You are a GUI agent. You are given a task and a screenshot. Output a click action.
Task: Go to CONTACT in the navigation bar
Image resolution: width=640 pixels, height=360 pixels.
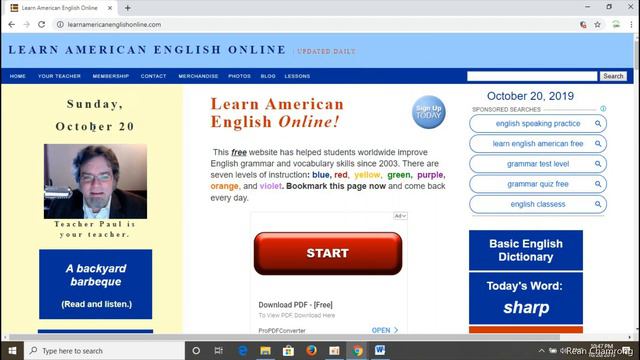click(153, 76)
